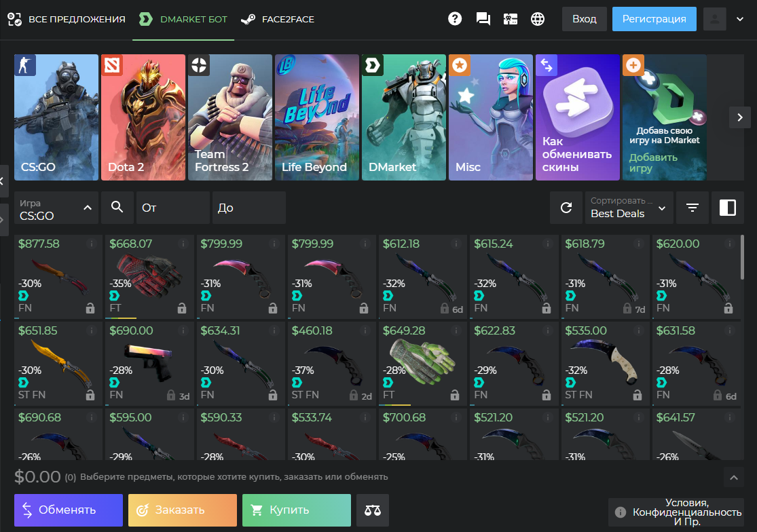Focus the До price input
The image size is (757, 532).
(248, 208)
